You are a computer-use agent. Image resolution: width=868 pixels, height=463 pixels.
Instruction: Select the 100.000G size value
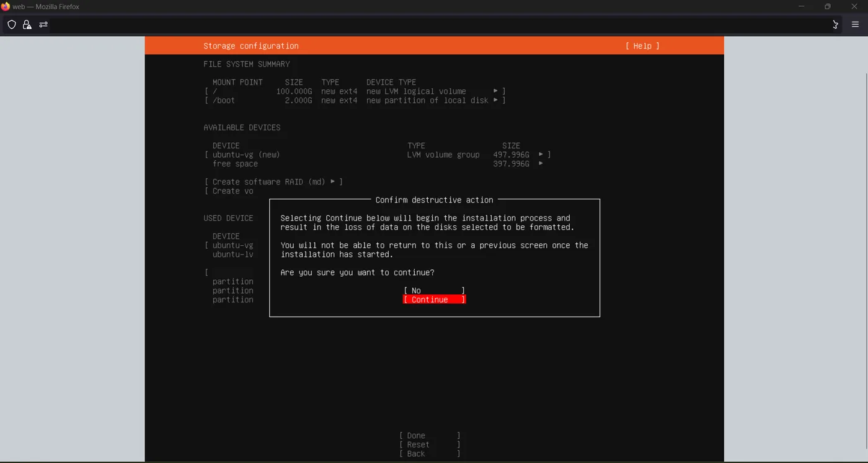[x=294, y=91]
